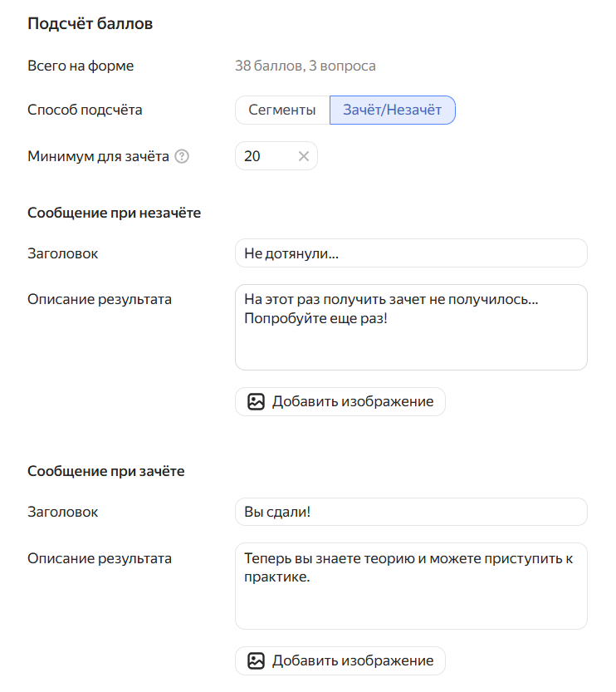Click the Всего на форме label
The width and height of the screenshot is (616, 692).
coord(81,66)
